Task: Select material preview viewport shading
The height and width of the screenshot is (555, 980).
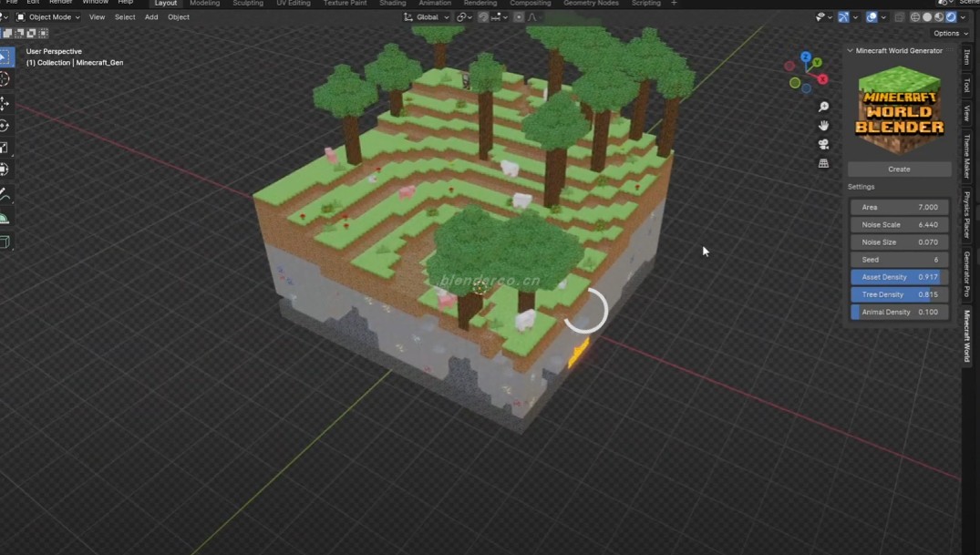Action: pos(939,17)
